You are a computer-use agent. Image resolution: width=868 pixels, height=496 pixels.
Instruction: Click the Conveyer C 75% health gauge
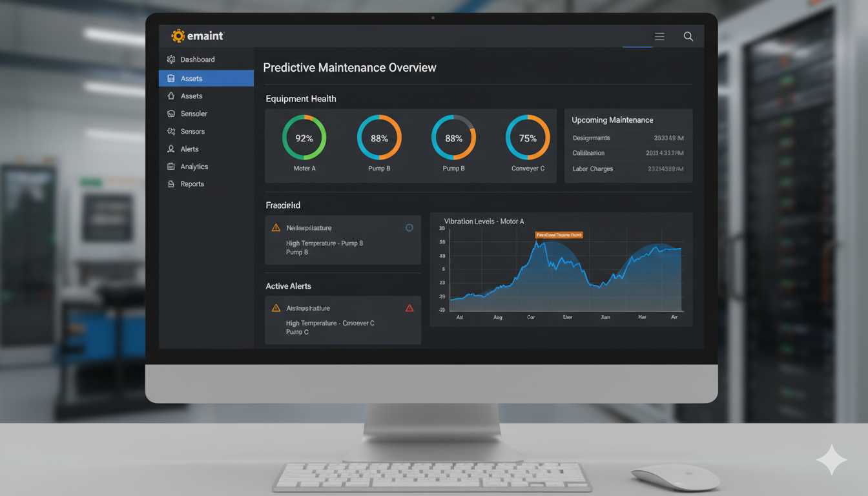(528, 138)
